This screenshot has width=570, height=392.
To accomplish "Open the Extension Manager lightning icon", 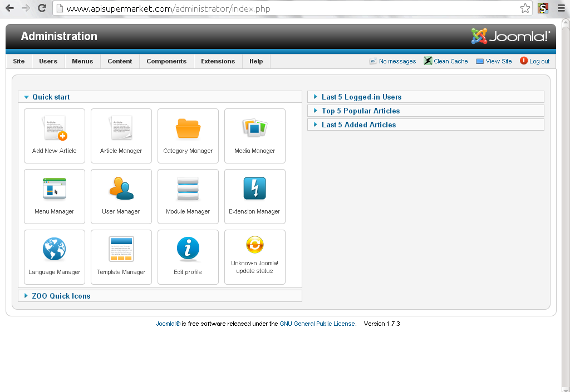I will [x=255, y=188].
